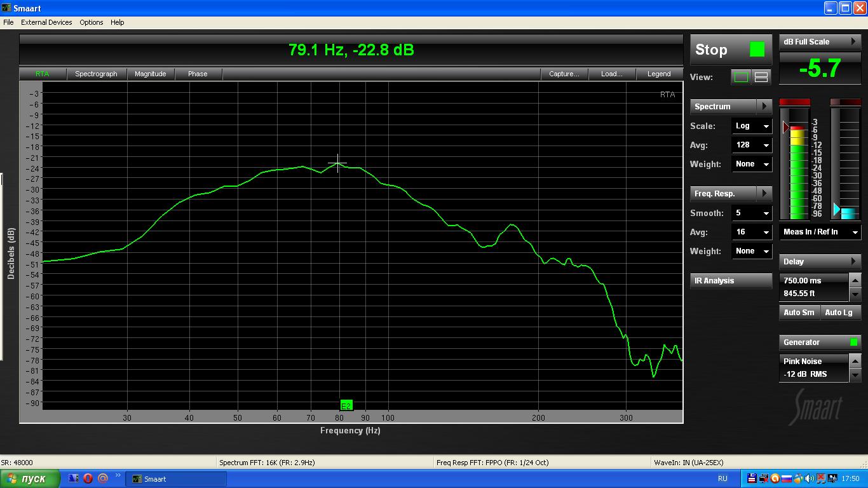
Task: Toggle the Generator green on/off indicator
Action: 853,342
